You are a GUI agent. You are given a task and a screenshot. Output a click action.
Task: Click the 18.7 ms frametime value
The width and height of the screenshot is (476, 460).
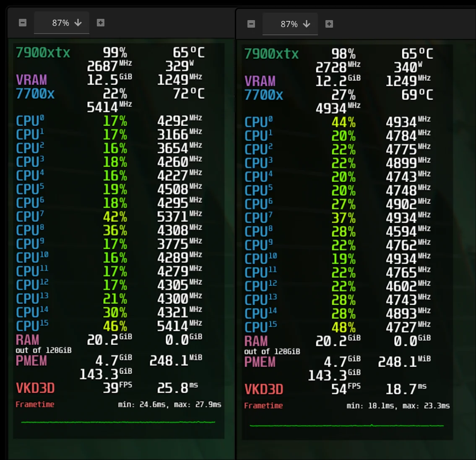406,389
